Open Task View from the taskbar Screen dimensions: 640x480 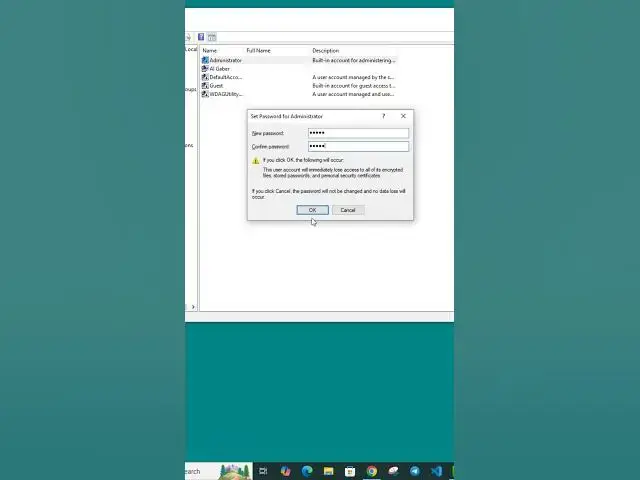(263, 471)
